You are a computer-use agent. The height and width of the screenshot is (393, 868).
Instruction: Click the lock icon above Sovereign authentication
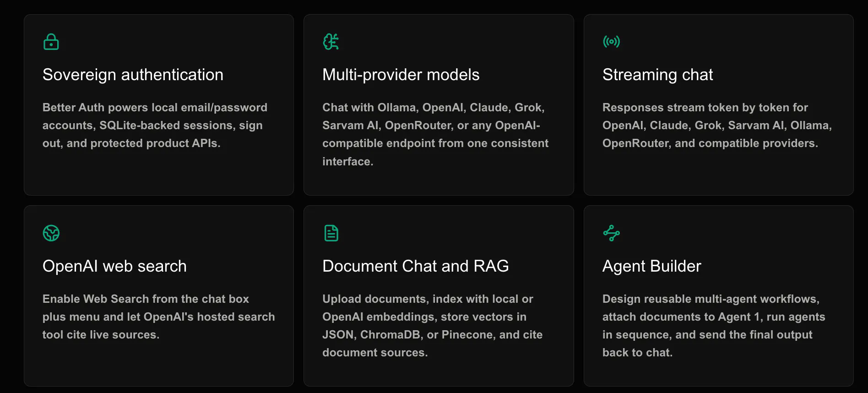(x=51, y=42)
